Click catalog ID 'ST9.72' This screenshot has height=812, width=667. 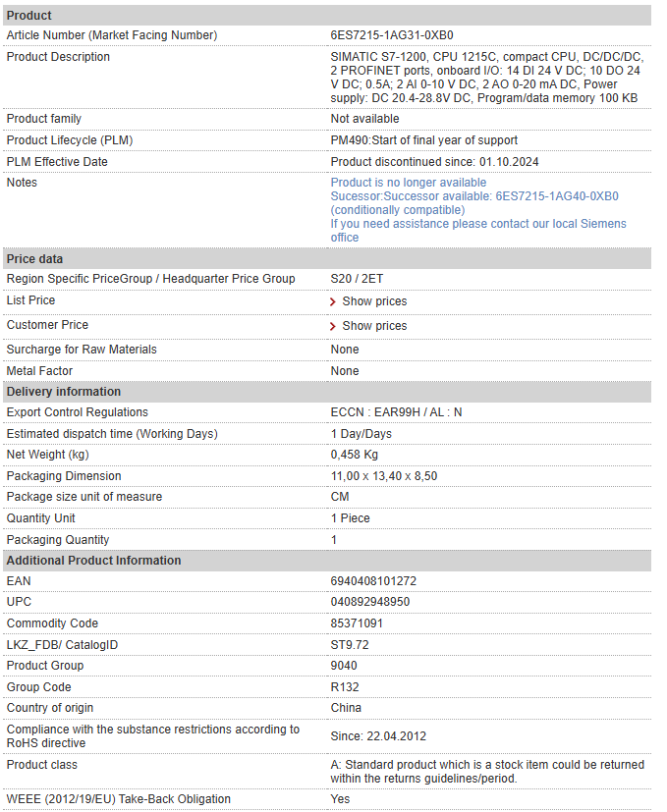coord(350,645)
